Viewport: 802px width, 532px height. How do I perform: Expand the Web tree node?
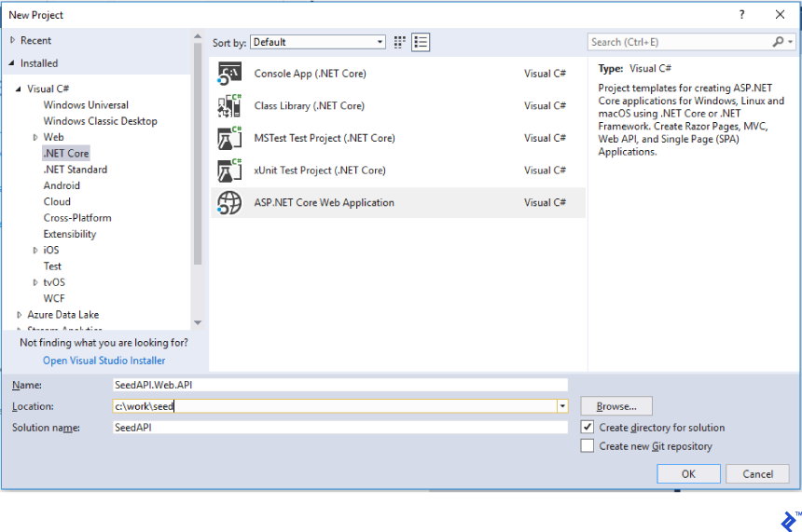tap(35, 137)
